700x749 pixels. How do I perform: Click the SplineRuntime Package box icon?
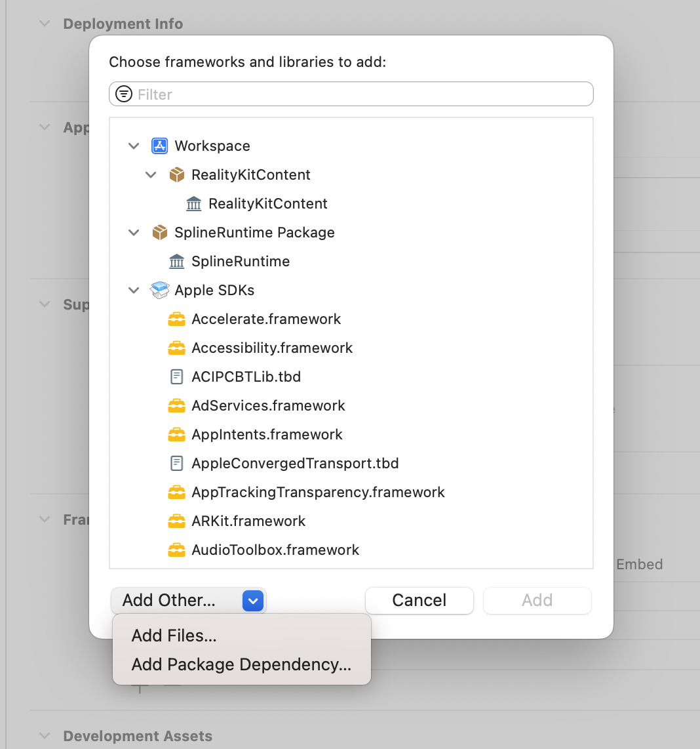(159, 233)
